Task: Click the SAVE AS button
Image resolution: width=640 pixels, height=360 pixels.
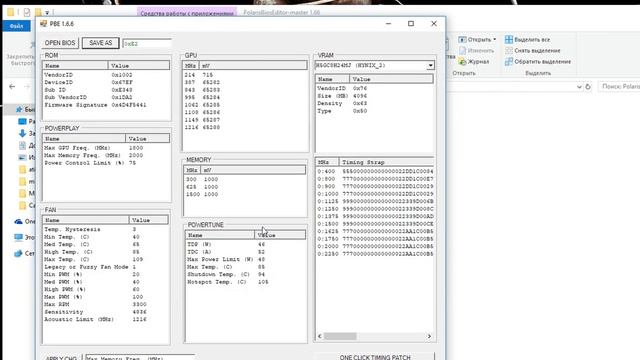Action: pyautogui.click(x=100, y=43)
